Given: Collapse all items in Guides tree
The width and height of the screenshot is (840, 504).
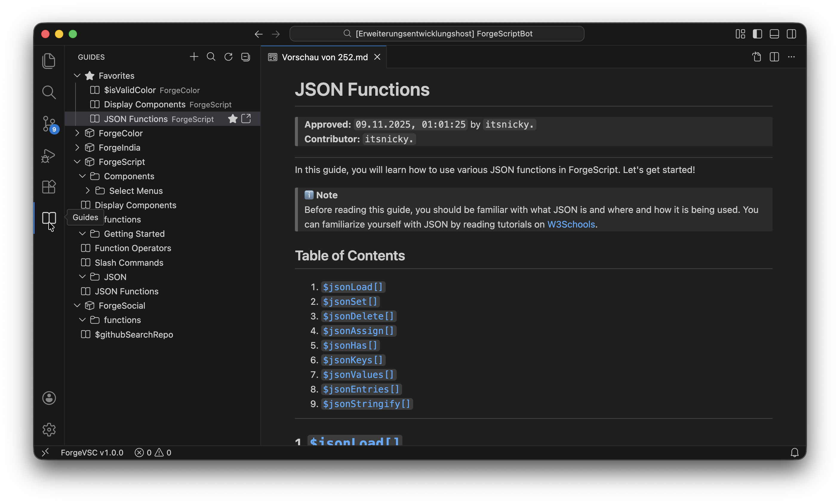Looking at the screenshot, I should point(245,57).
